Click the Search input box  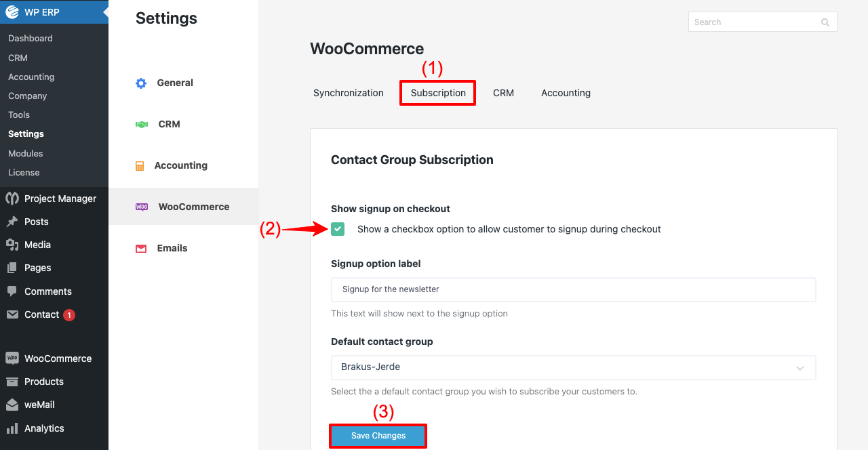point(753,22)
